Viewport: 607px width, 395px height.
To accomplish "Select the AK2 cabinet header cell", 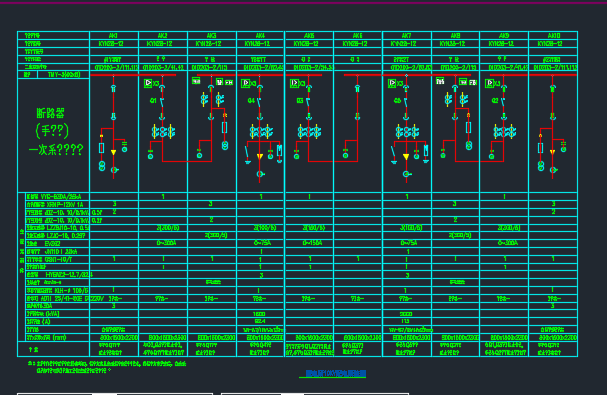I will point(163,36).
